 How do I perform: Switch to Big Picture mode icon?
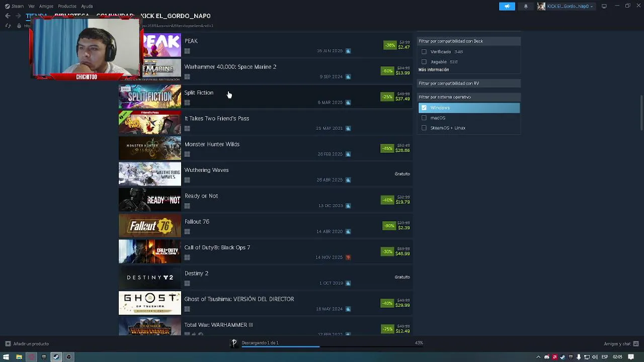pos(604,6)
